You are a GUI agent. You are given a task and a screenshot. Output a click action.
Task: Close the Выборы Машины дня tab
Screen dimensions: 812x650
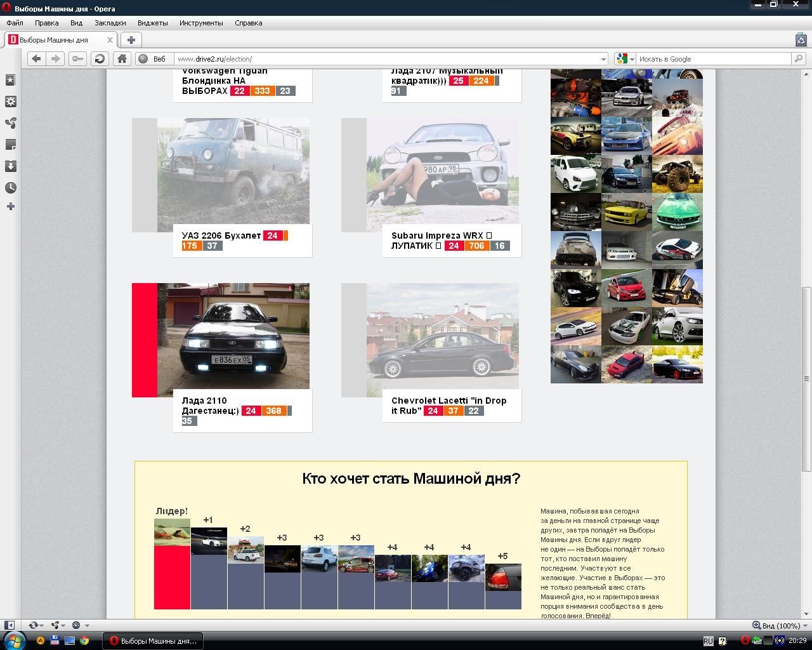[x=110, y=39]
